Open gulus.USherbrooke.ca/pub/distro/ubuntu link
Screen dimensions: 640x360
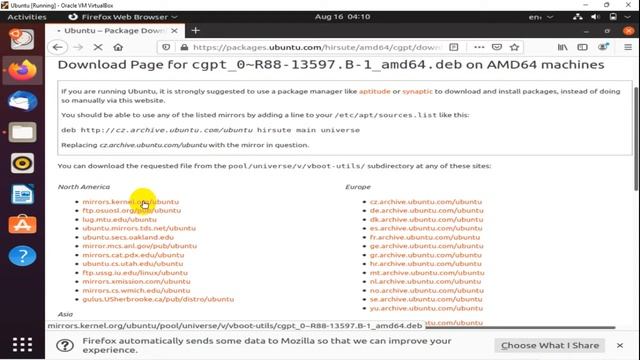tap(158, 299)
